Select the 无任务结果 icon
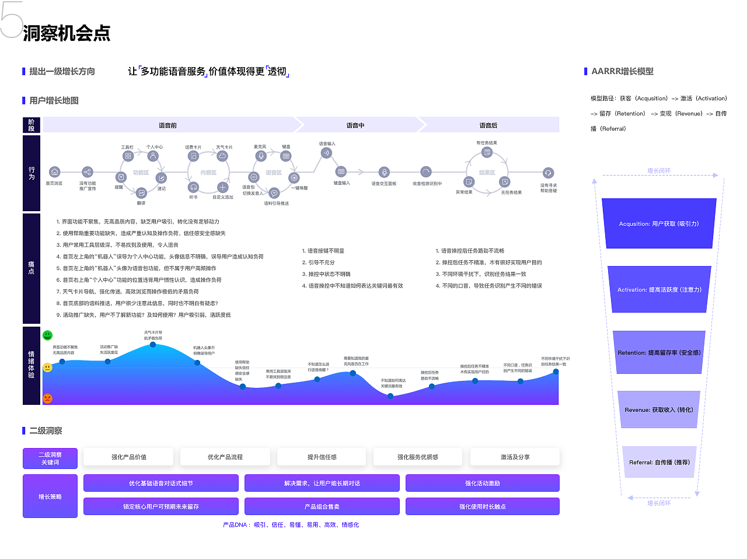Image resolution: width=747 pixels, height=560 pixels. coord(505,182)
